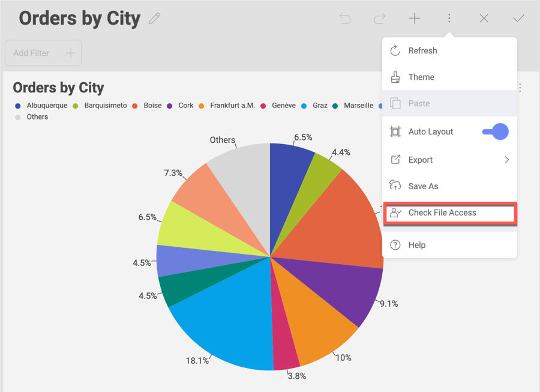Viewport: 540px width, 392px height.
Task: Choose the Paste menu entry
Action: pos(449,103)
